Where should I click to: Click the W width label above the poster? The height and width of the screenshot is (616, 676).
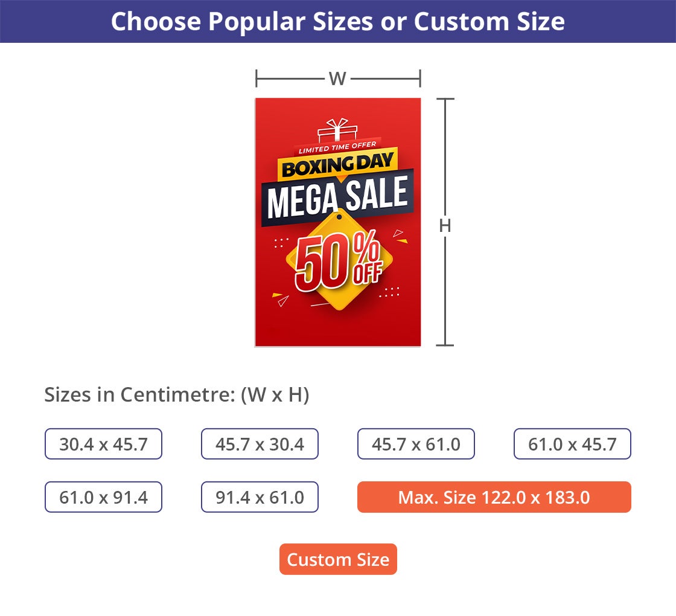337,79
